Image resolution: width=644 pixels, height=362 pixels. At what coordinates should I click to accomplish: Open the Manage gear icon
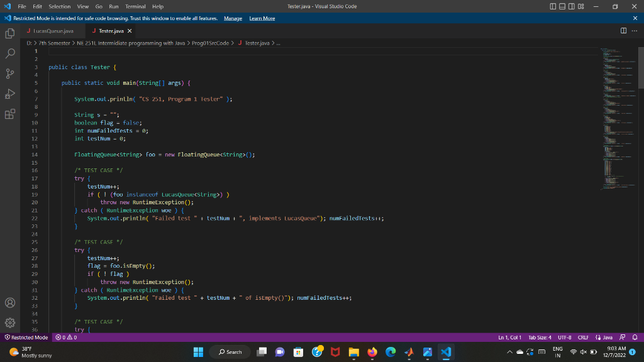click(x=10, y=322)
